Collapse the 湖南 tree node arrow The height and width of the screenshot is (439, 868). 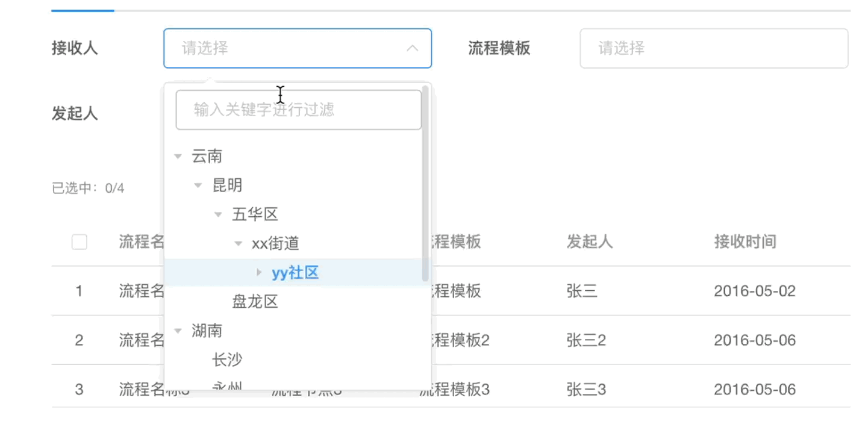(x=178, y=331)
